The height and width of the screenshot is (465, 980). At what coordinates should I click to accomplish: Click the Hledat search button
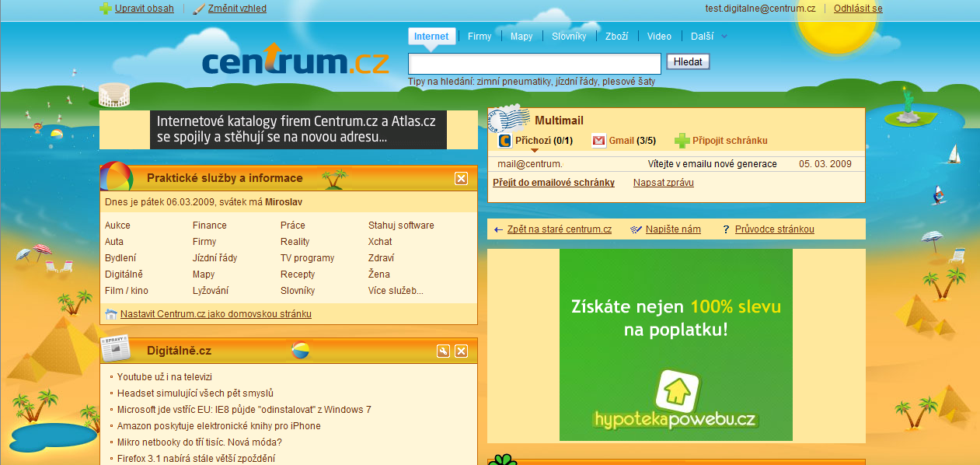pos(688,61)
